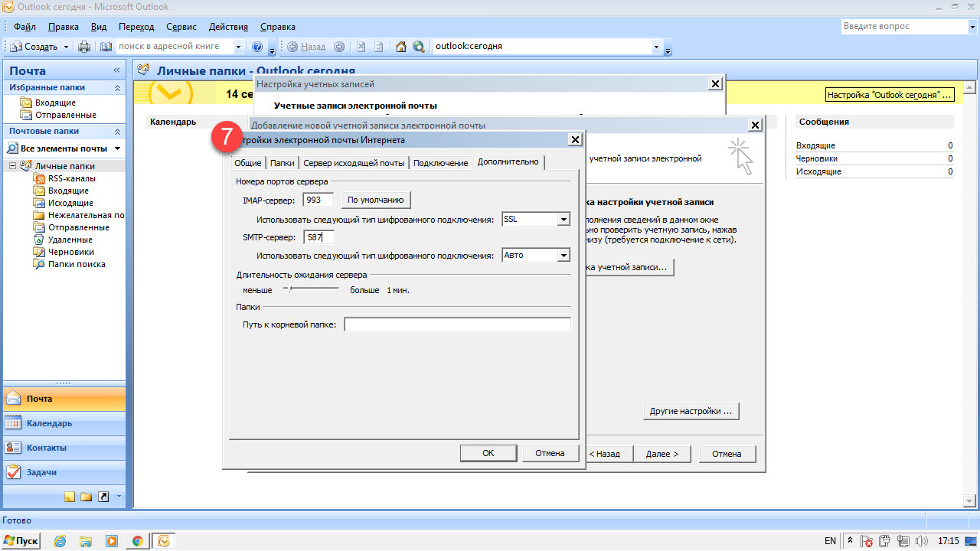The height and width of the screenshot is (551, 980).
Task: Click Настройка "Outlook сегодня" button
Action: (x=890, y=95)
